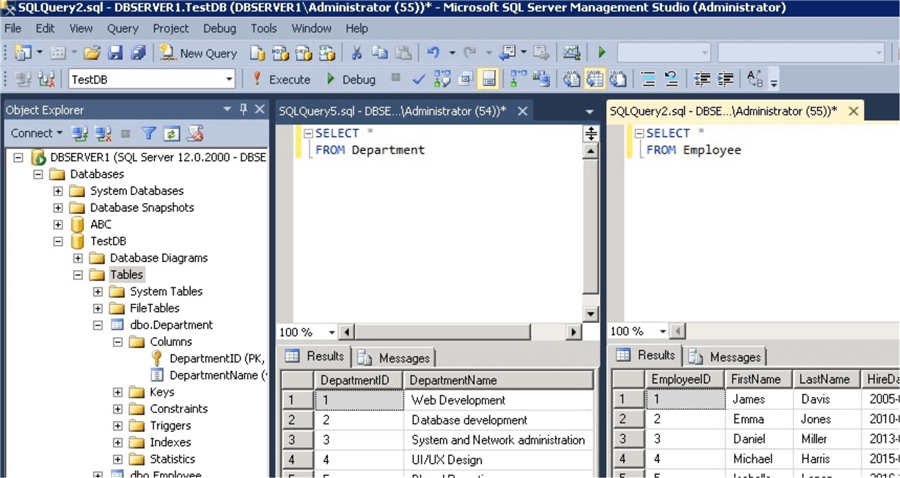Collapse the TestDB database node
This screenshot has width=900, height=478.
click(x=58, y=241)
